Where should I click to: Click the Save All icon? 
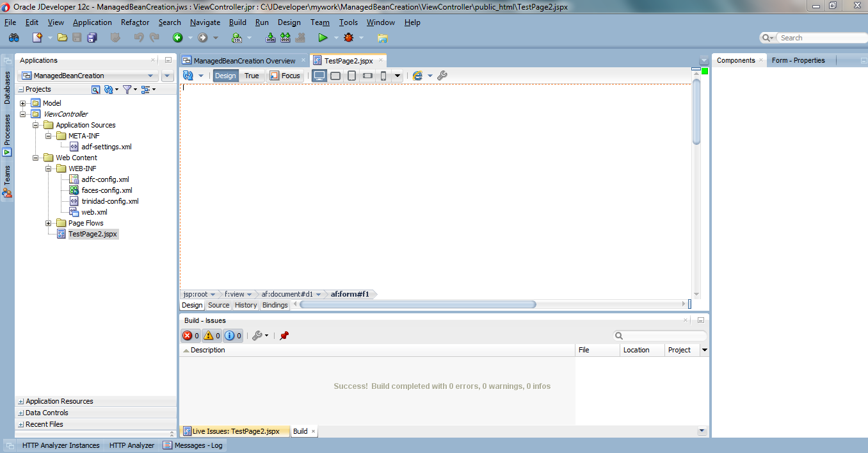point(92,38)
